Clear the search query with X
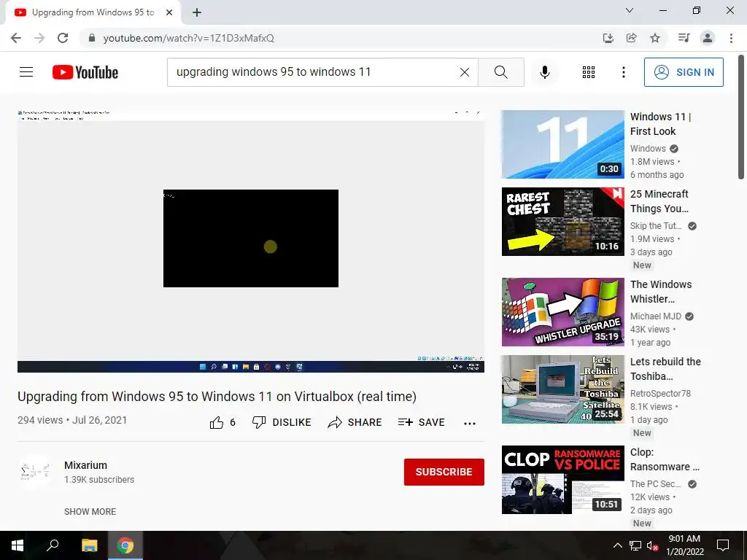 (465, 72)
